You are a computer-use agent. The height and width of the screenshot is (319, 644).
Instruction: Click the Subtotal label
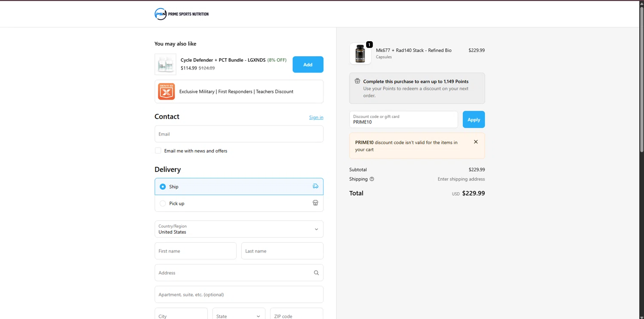pos(358,169)
